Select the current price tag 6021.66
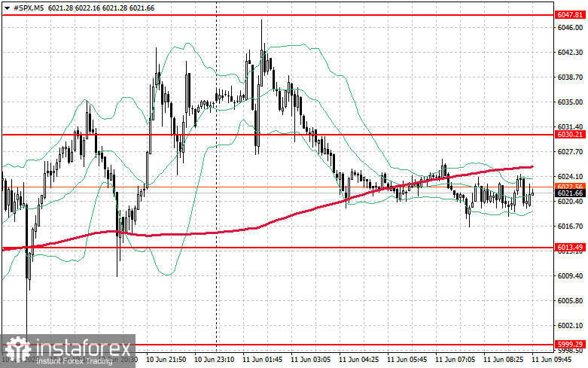Viewport: 588px width, 368px height. 570,193
